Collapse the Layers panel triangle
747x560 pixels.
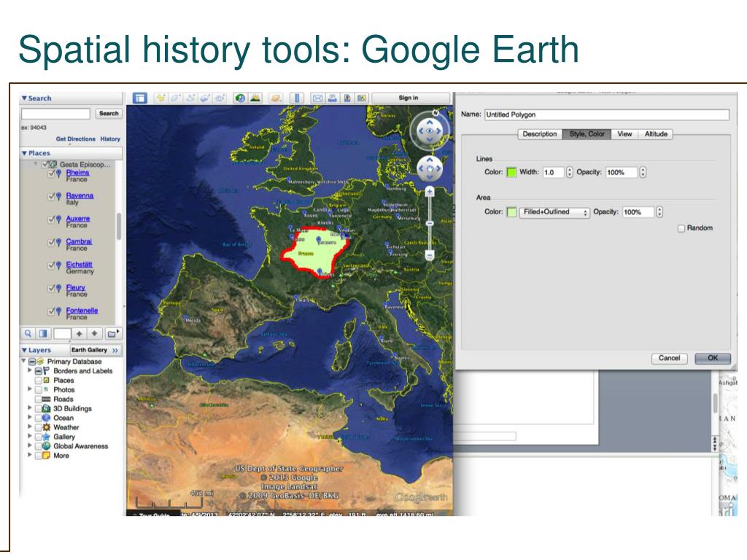(x=24, y=350)
